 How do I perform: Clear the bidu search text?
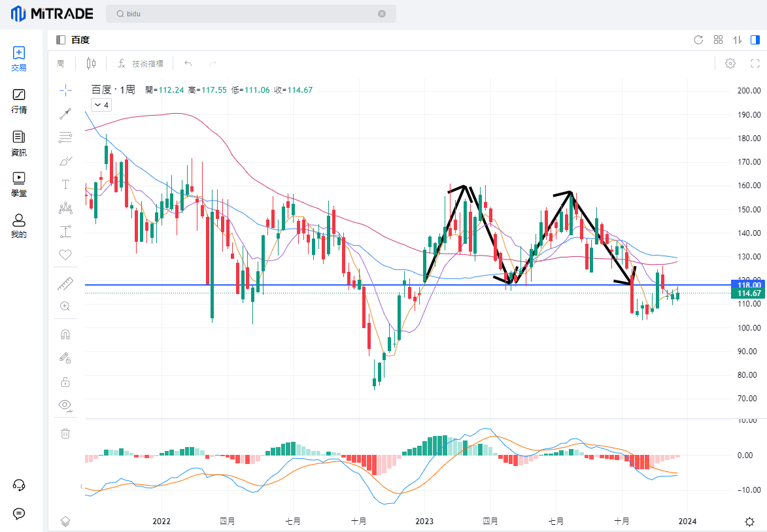(382, 14)
